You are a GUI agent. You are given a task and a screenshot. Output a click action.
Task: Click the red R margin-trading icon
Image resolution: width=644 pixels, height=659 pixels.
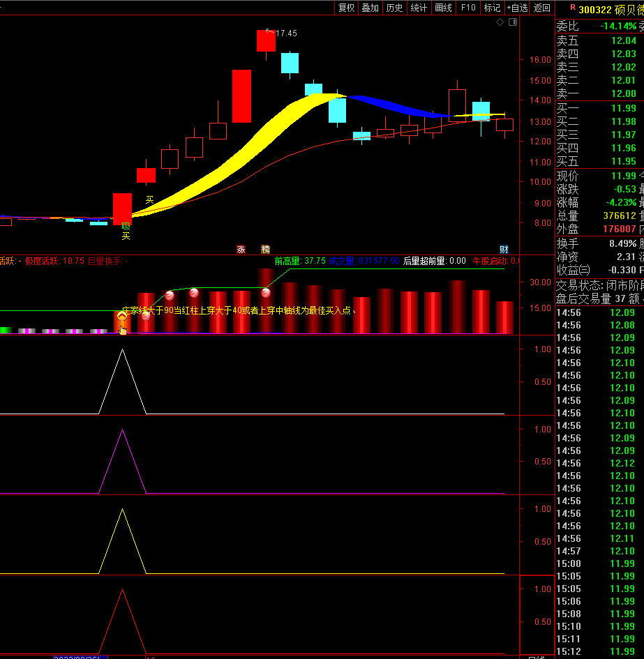[573, 7]
